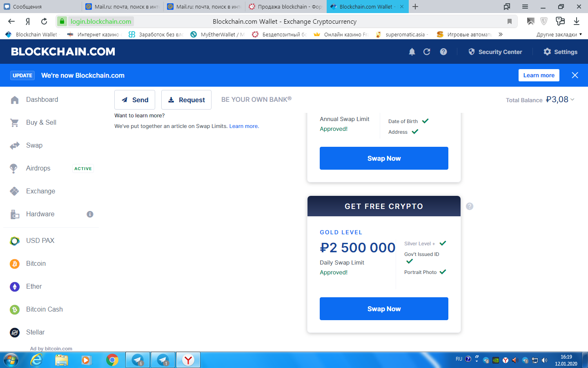The image size is (588, 368).
Task: Launch Internet Explorer from taskbar
Action: coord(37,360)
